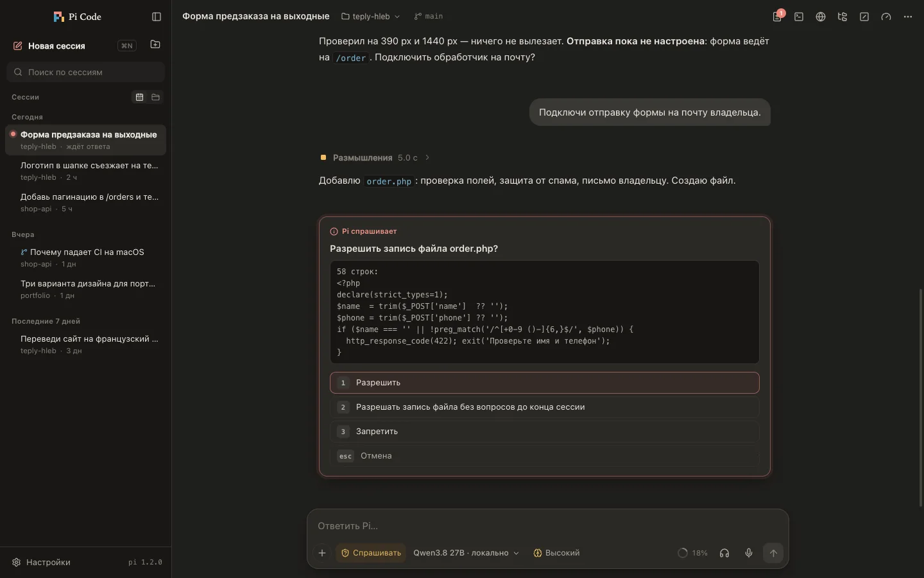Click the context usage ring showing 18%

pos(692,553)
